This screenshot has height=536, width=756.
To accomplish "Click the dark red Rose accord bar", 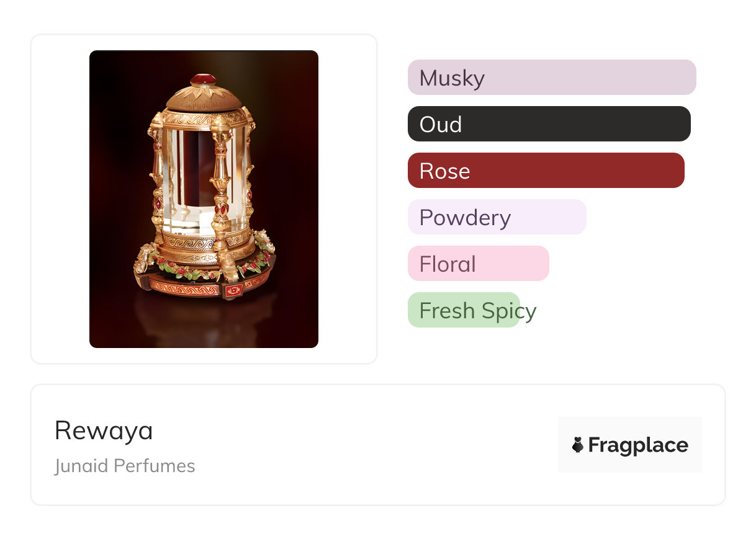I will [x=546, y=171].
